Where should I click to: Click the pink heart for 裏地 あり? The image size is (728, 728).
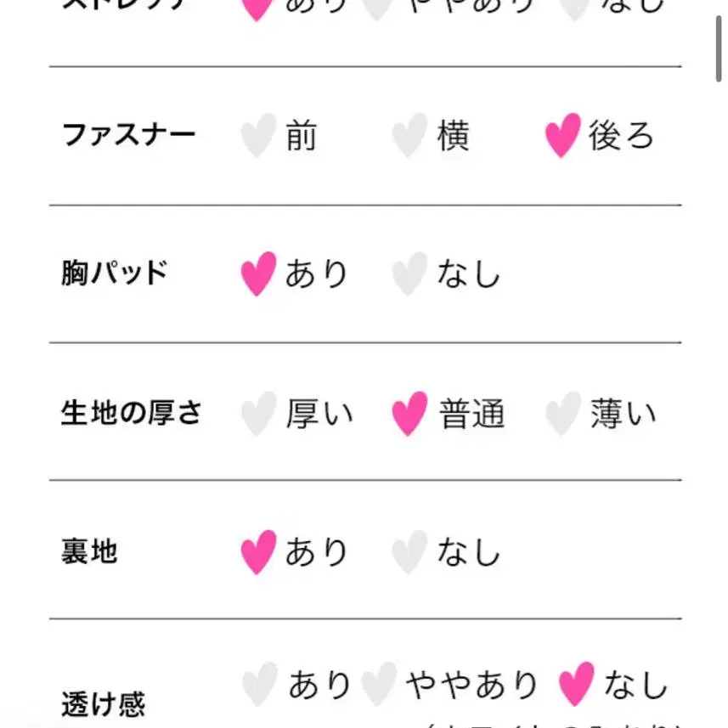258,551
